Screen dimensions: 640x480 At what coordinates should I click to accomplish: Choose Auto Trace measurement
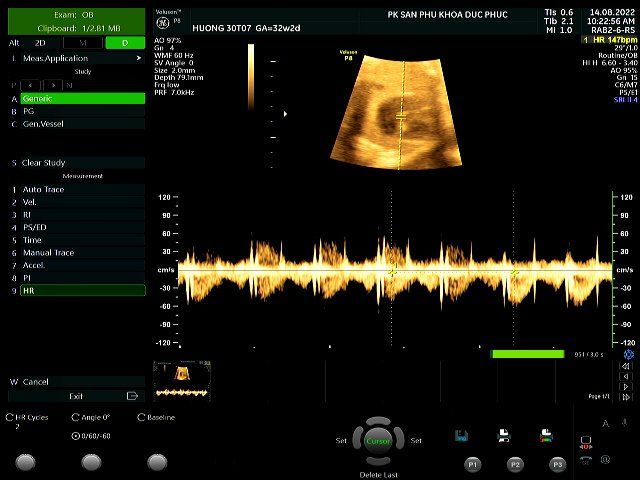click(83, 189)
